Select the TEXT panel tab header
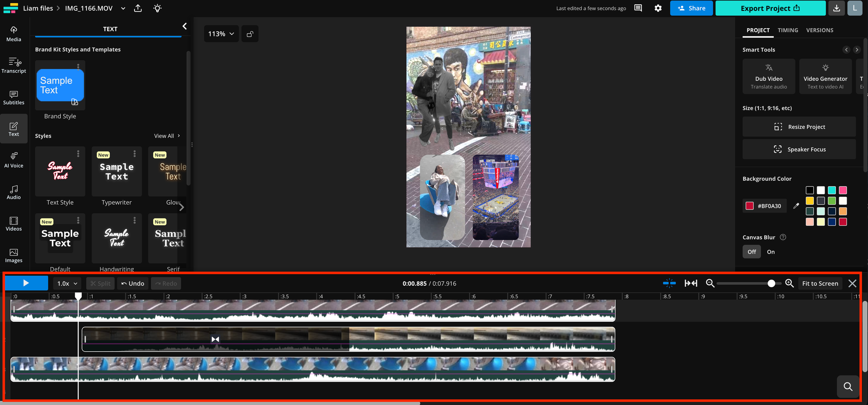The width and height of the screenshot is (868, 405). pos(110,29)
